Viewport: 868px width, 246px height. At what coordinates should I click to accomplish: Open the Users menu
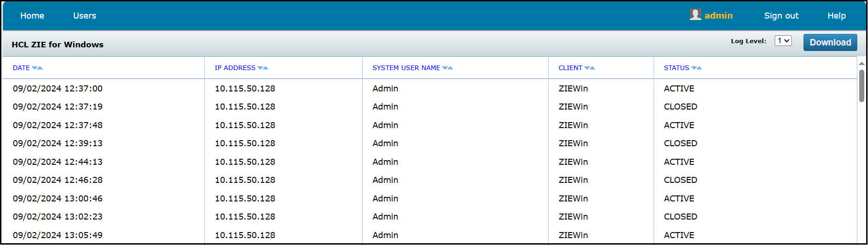pyautogui.click(x=84, y=16)
